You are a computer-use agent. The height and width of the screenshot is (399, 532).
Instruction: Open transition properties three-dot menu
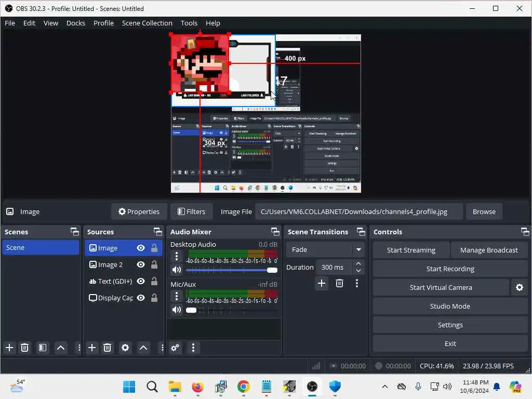tap(356, 283)
